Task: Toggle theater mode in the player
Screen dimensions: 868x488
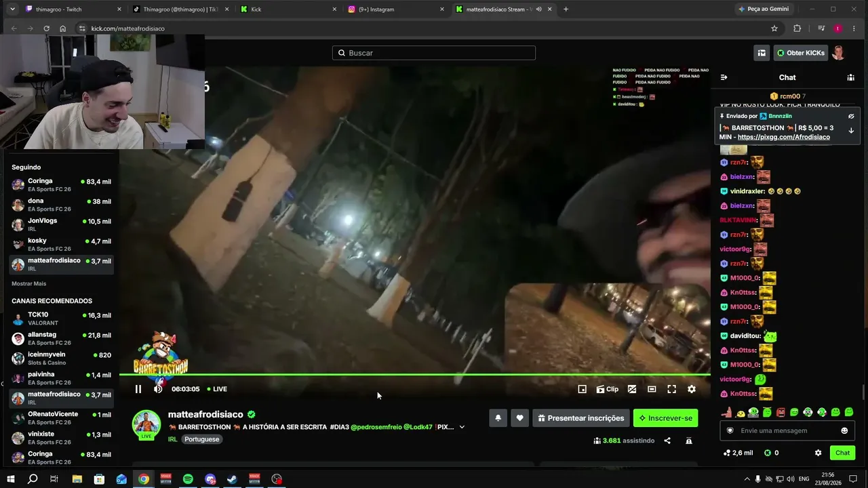Action: point(652,389)
